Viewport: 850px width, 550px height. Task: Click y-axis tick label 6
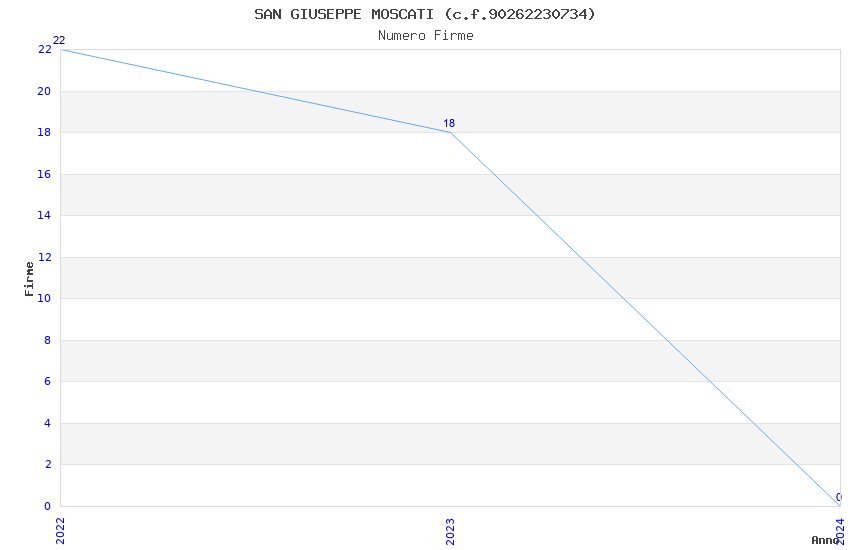pos(48,381)
